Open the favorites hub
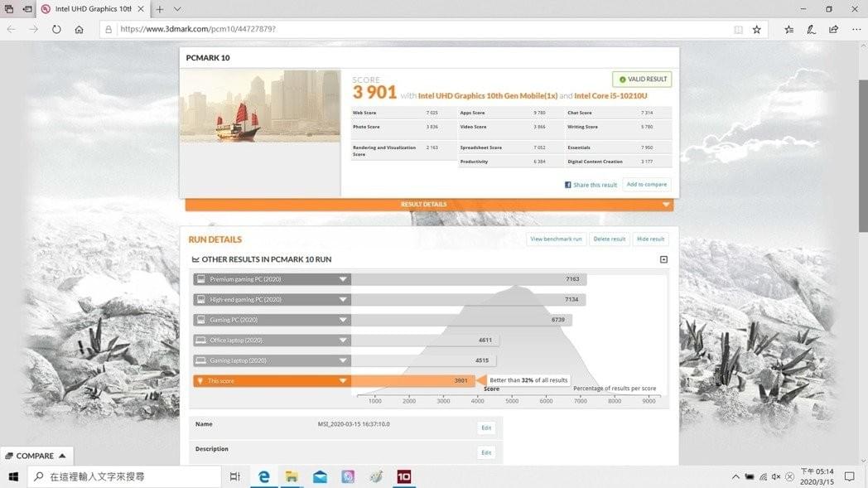This screenshot has width=868, height=488. point(788,29)
